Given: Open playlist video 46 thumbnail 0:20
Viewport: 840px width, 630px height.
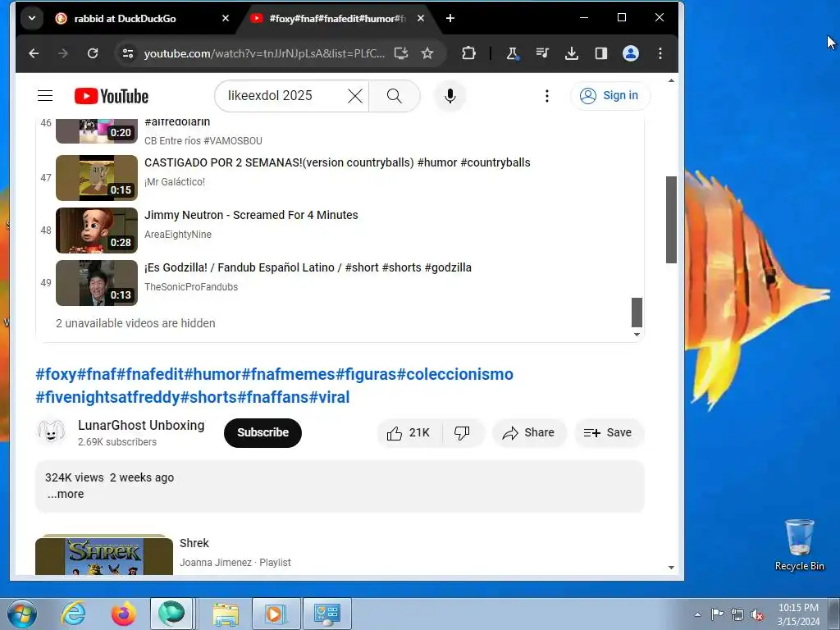Looking at the screenshot, I should (x=97, y=131).
